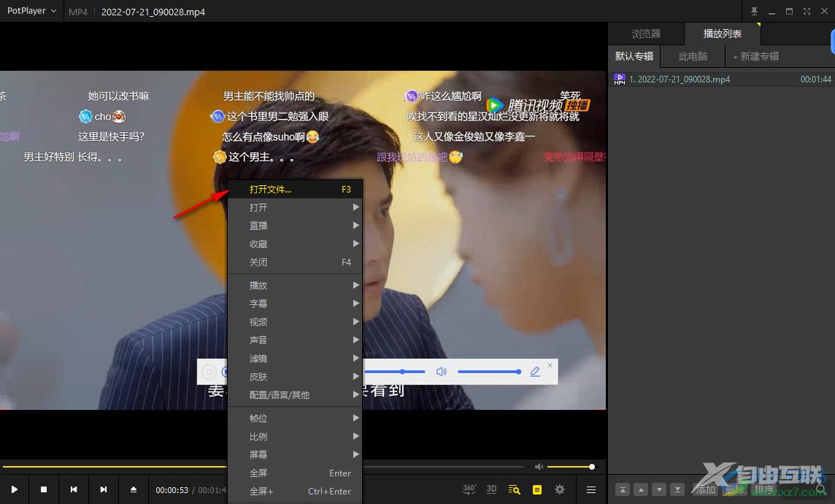Mute the main volume speaker icon

[x=539, y=467]
